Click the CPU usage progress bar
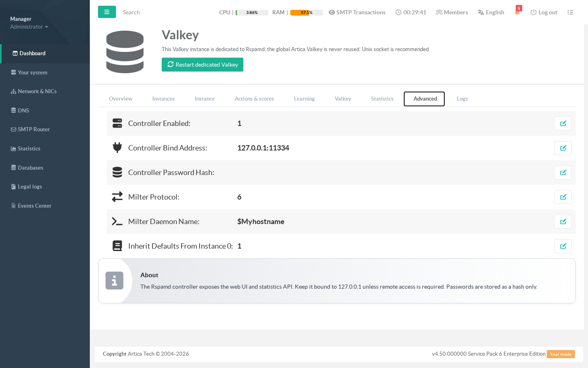 coord(252,13)
